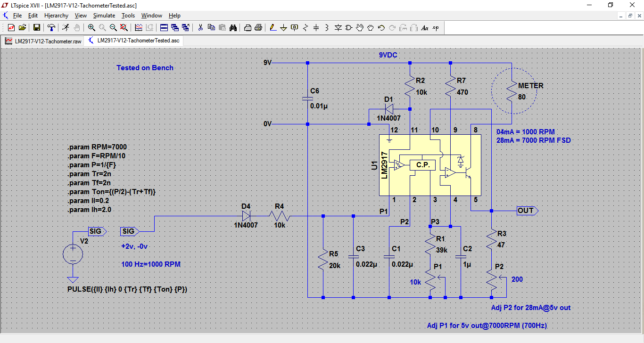Select the Draw Wire pencil tool

(x=273, y=28)
